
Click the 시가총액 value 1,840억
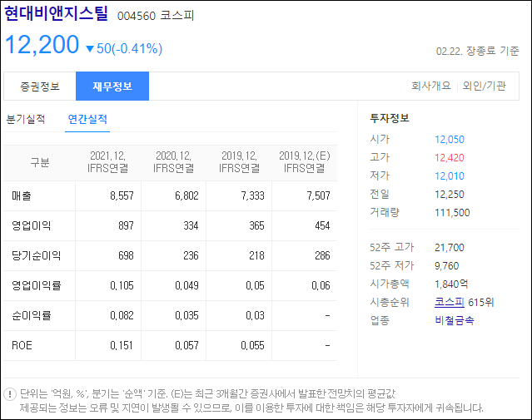pyautogui.click(x=451, y=284)
